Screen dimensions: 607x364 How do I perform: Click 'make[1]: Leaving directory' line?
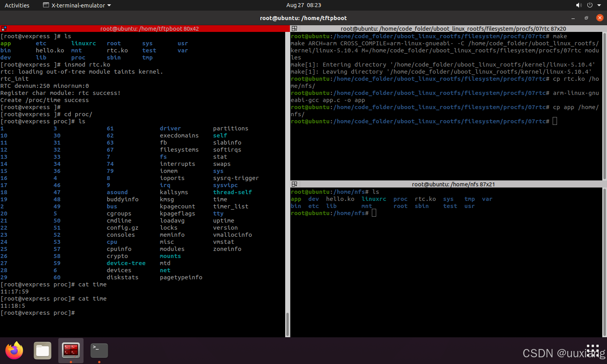coord(441,72)
